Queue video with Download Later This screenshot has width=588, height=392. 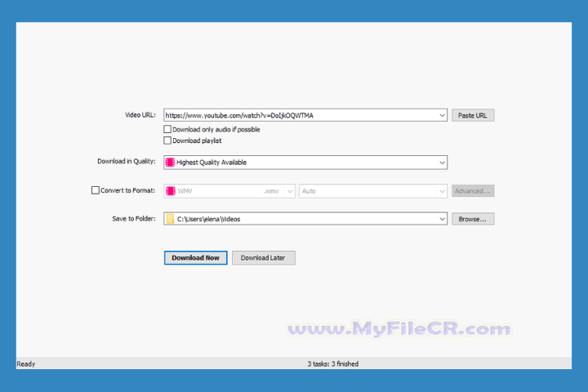(x=263, y=258)
